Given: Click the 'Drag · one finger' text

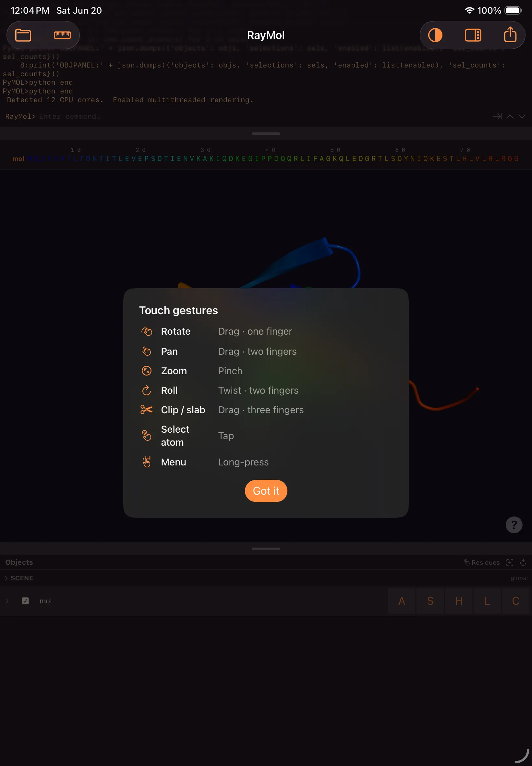Looking at the screenshot, I should click(255, 331).
